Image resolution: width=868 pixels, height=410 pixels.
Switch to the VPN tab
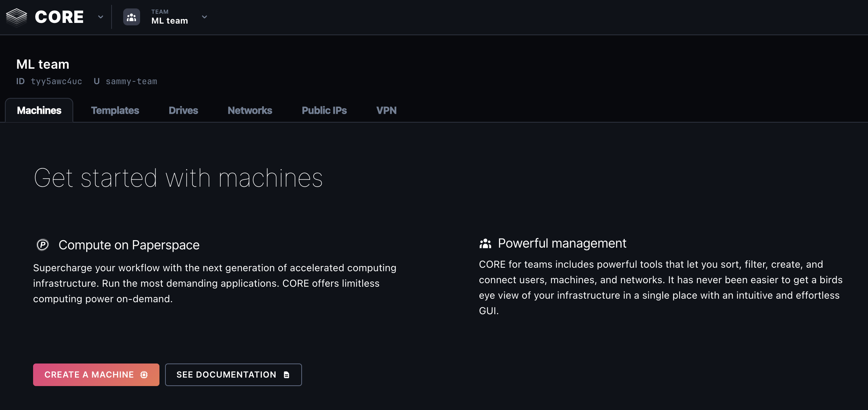click(x=386, y=110)
